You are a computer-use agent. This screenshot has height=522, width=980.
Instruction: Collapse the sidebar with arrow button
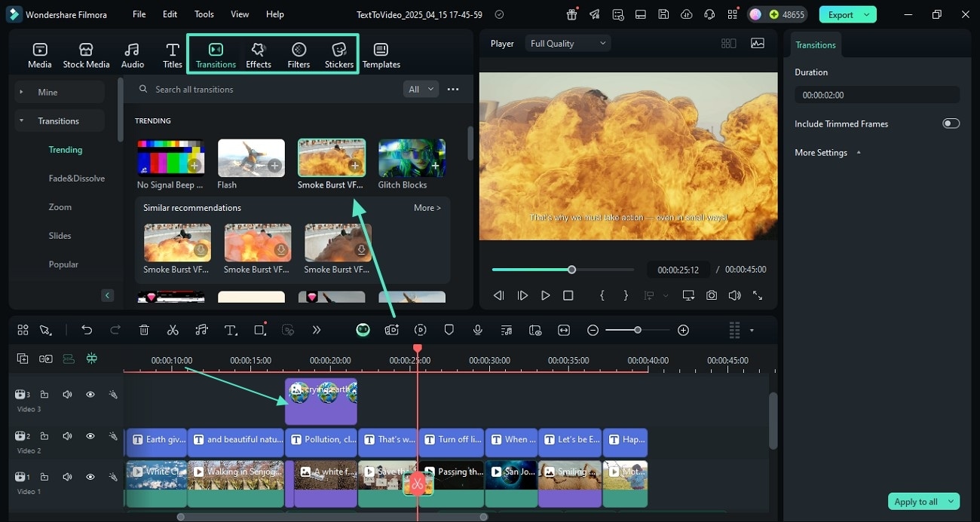click(x=108, y=295)
